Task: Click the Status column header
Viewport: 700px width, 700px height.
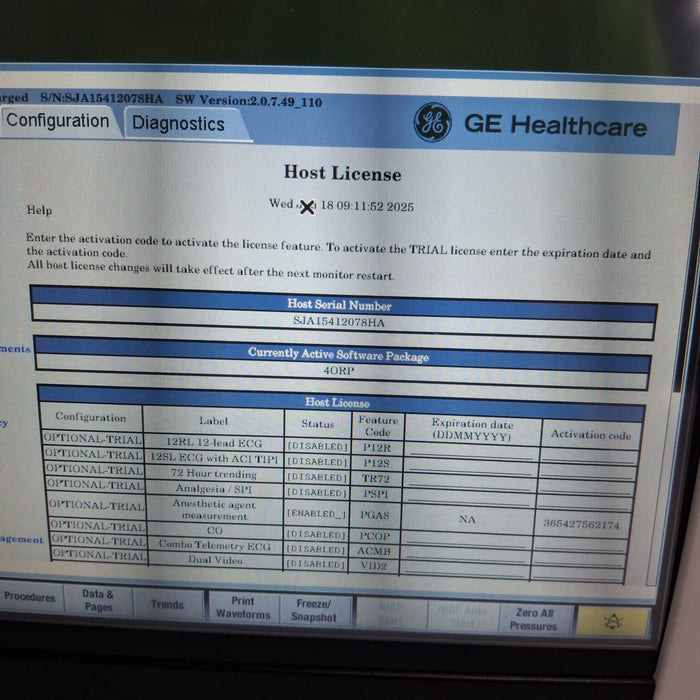Action: (317, 424)
